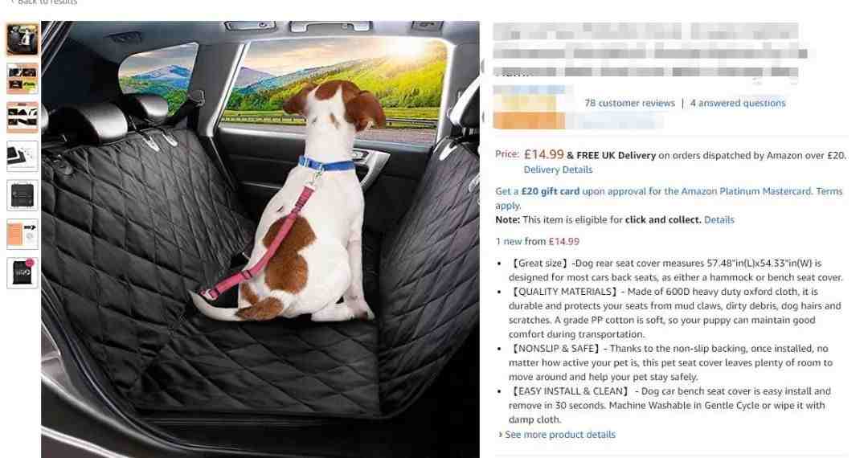The height and width of the screenshot is (458, 868).
Task: Open the 78 customer reviews link
Action: click(x=629, y=103)
